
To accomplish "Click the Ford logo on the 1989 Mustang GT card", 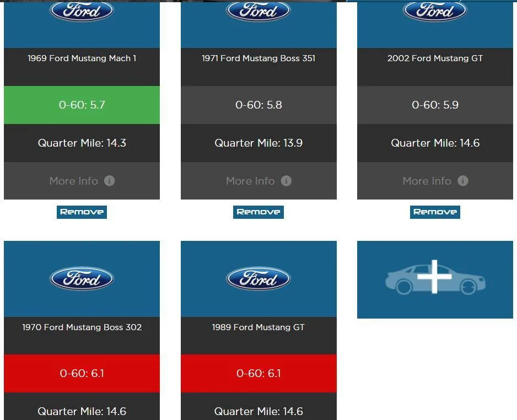I will pos(258,279).
